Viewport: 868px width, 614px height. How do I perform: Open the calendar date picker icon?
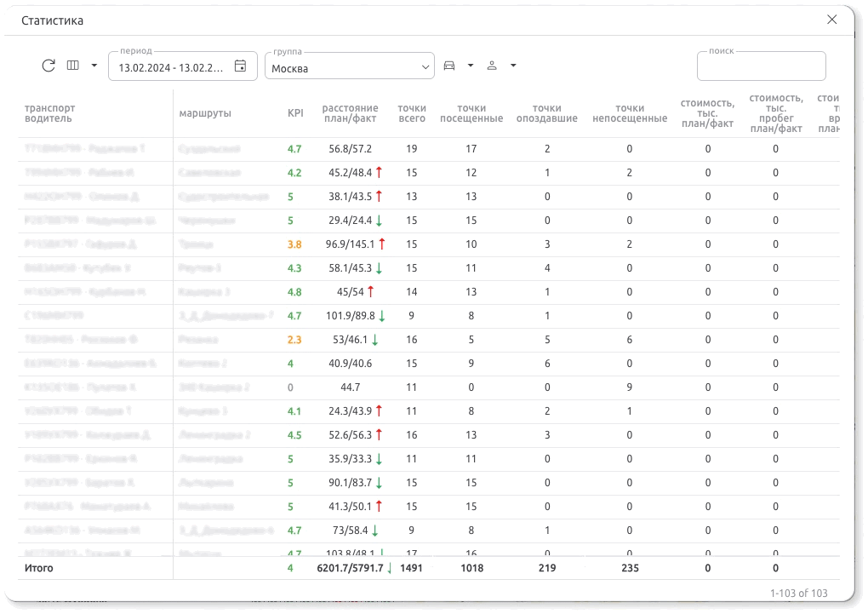point(241,66)
